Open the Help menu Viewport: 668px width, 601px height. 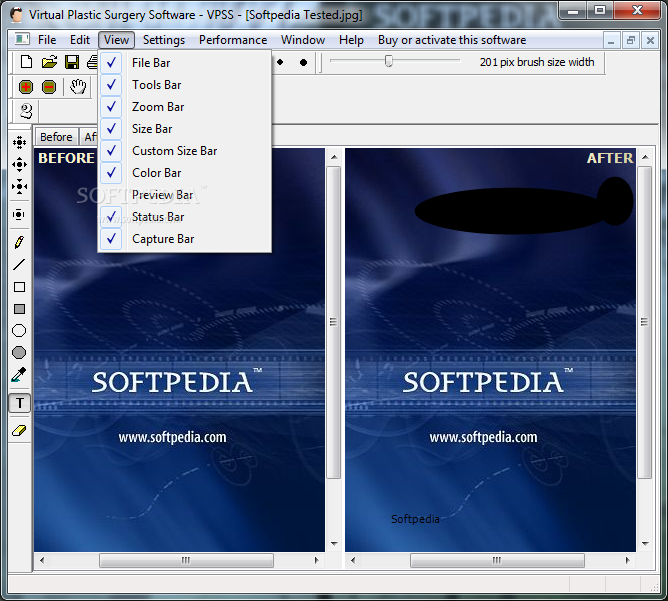351,40
